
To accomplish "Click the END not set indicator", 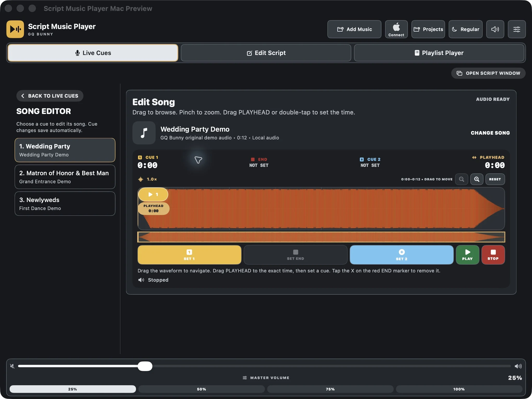I will pyautogui.click(x=259, y=162).
